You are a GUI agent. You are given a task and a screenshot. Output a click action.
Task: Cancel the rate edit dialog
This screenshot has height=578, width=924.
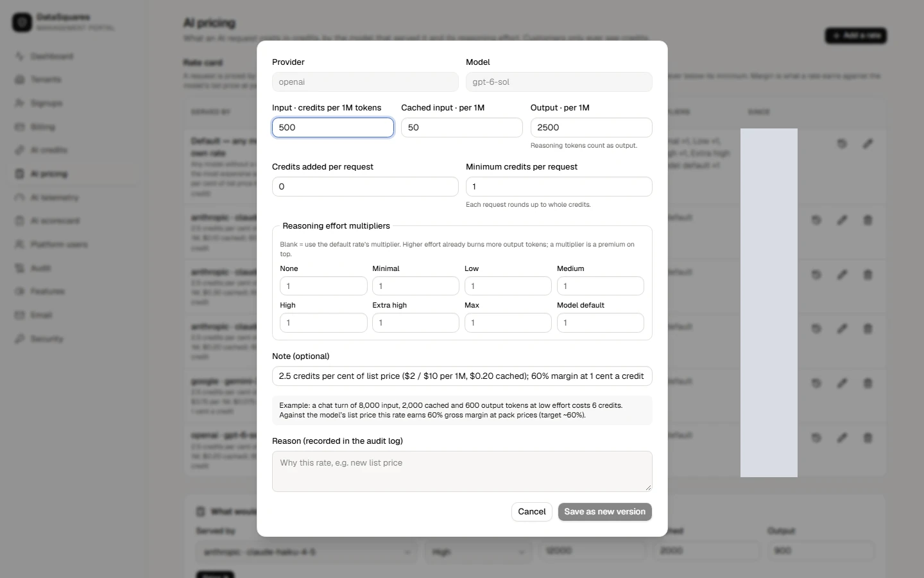point(532,512)
